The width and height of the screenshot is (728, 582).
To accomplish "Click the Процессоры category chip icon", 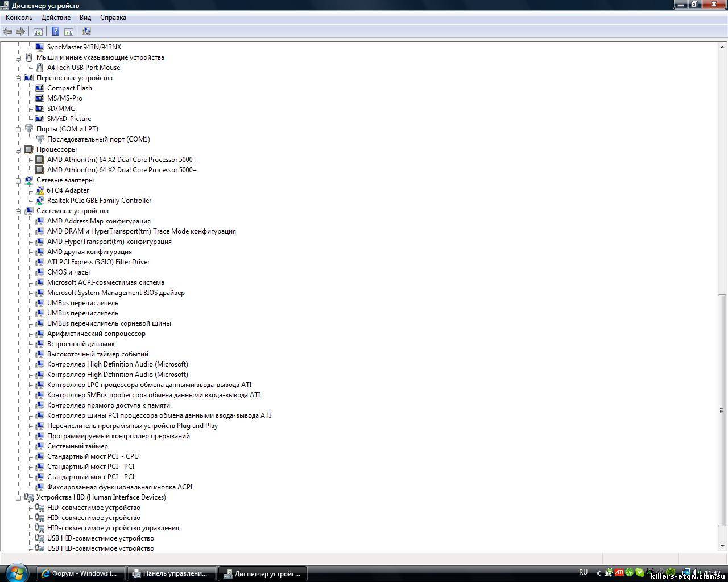I will (x=29, y=149).
